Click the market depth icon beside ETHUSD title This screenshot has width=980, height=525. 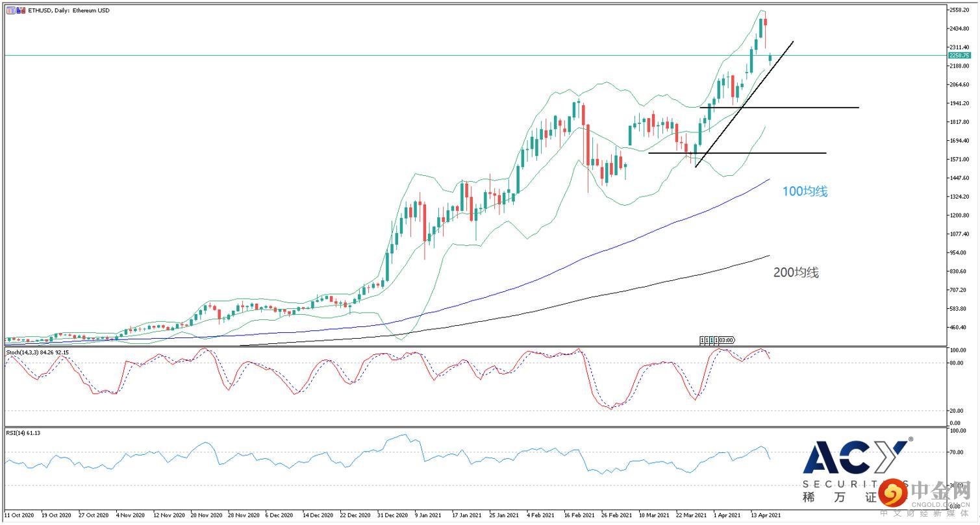coord(21,10)
